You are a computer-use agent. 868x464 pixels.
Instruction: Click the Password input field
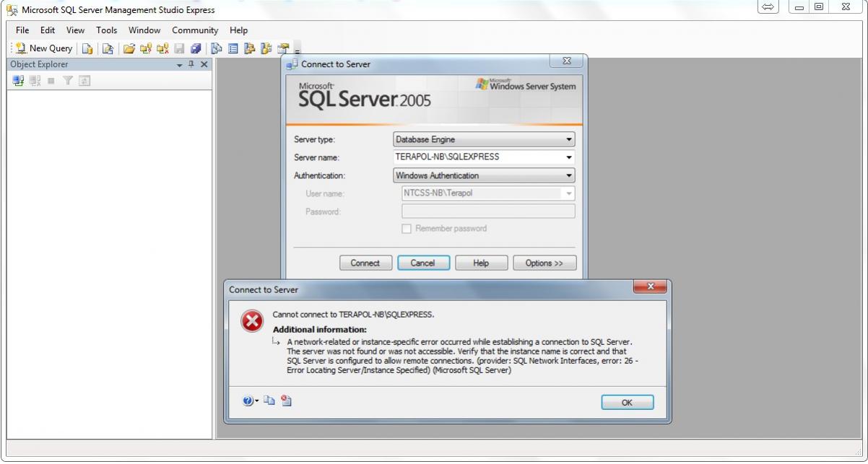coord(488,211)
